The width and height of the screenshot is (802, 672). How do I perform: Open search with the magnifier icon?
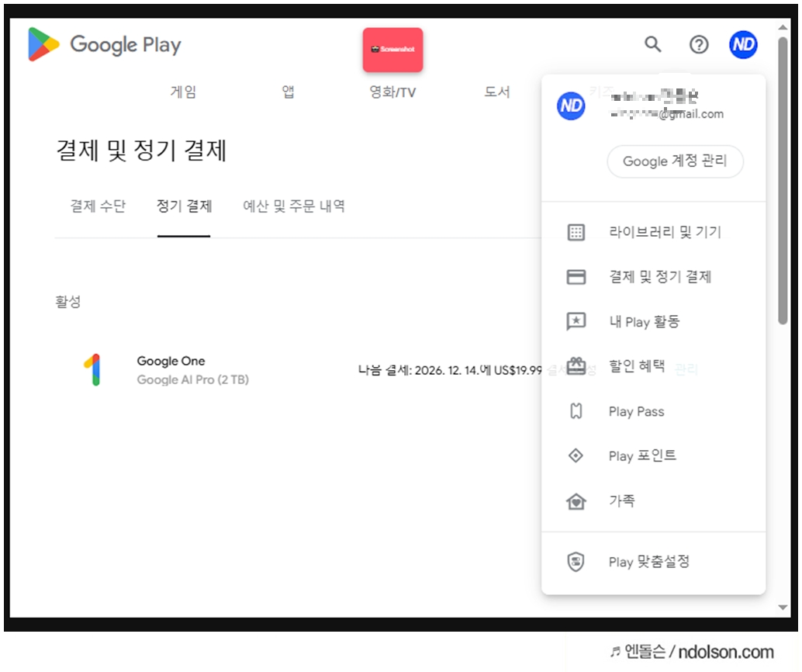click(652, 44)
